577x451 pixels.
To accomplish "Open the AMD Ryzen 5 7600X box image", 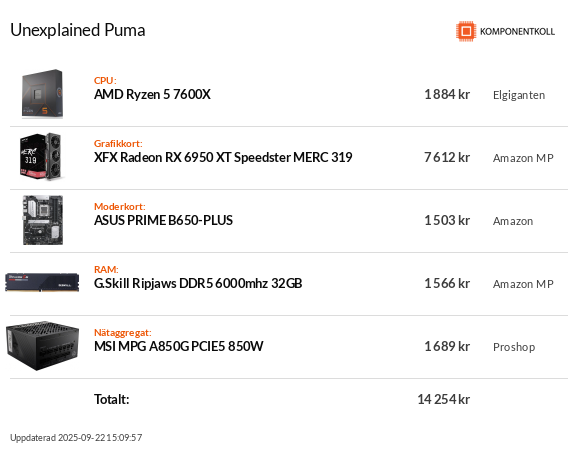I will tap(42, 94).
